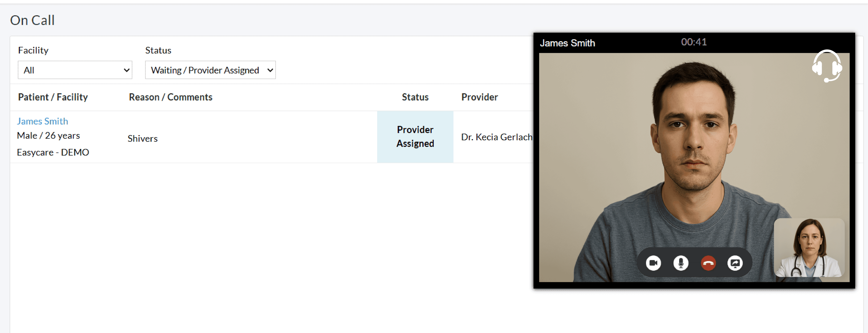Expand the Status filter dropdown

[210, 70]
